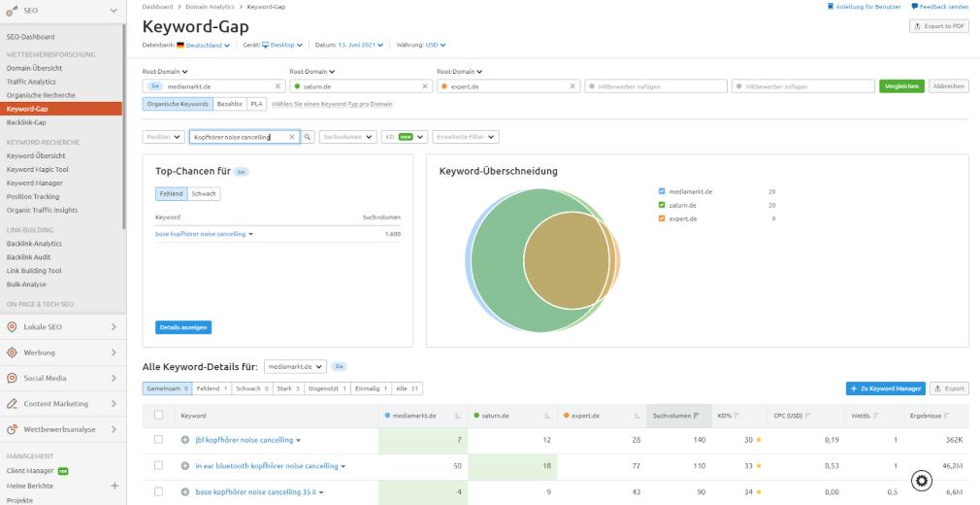This screenshot has height=505, width=980.
Task: Switch top chances to Schwach
Action: tap(204, 194)
